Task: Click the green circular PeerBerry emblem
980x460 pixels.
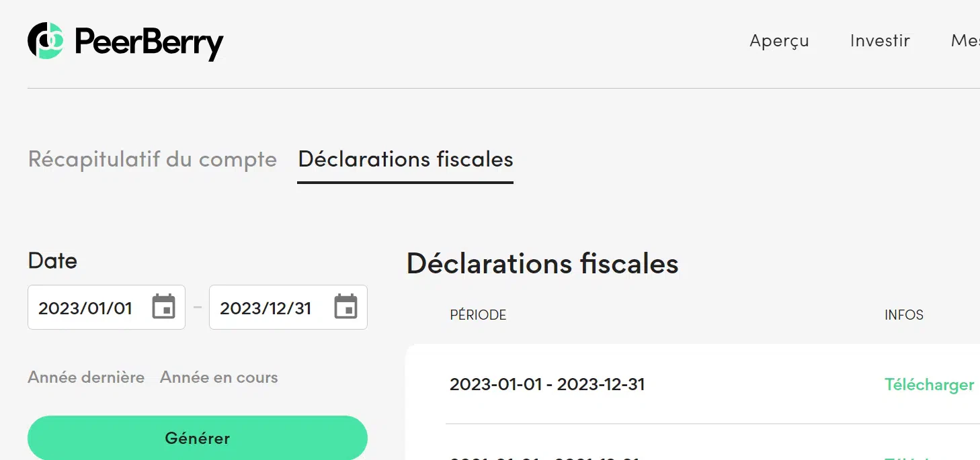Action: 44,41
